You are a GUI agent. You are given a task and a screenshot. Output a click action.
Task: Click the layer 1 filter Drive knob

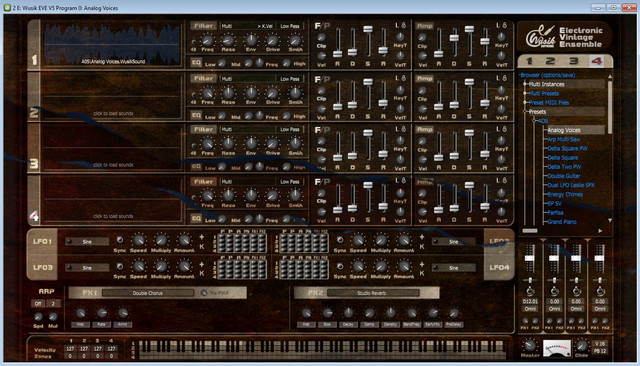272,40
